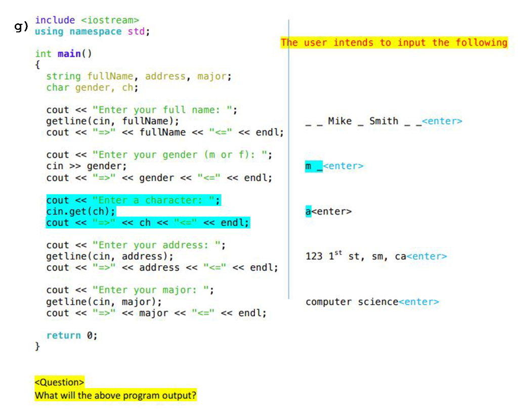Click the g) exercise label
Screen dimensions: 518x420
[x=21, y=25]
